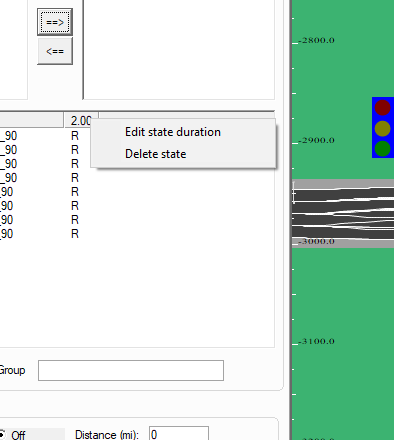Click the ==> move right button
394x440 pixels.
click(x=55, y=22)
